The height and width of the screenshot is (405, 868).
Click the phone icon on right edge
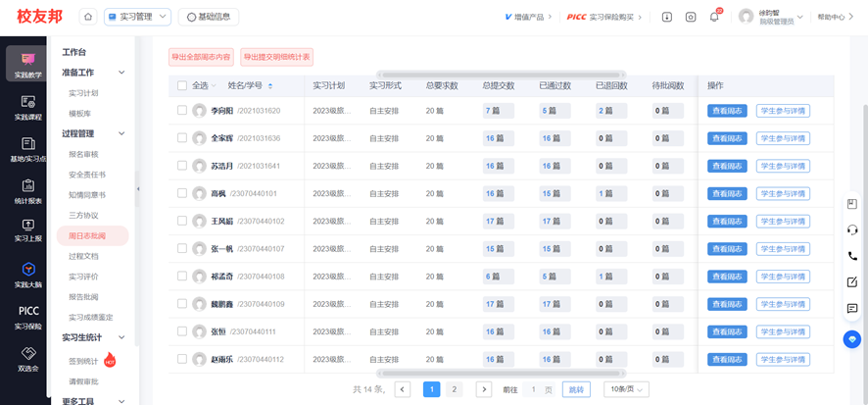point(851,256)
